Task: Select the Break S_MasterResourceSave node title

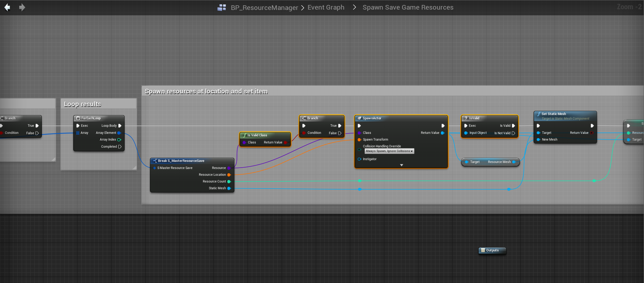Action: tap(181, 161)
